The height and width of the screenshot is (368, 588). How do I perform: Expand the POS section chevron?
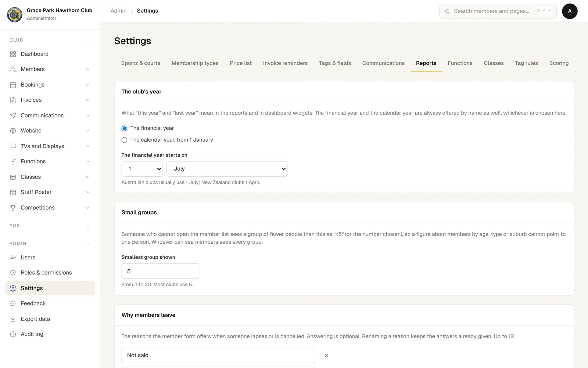88,226
